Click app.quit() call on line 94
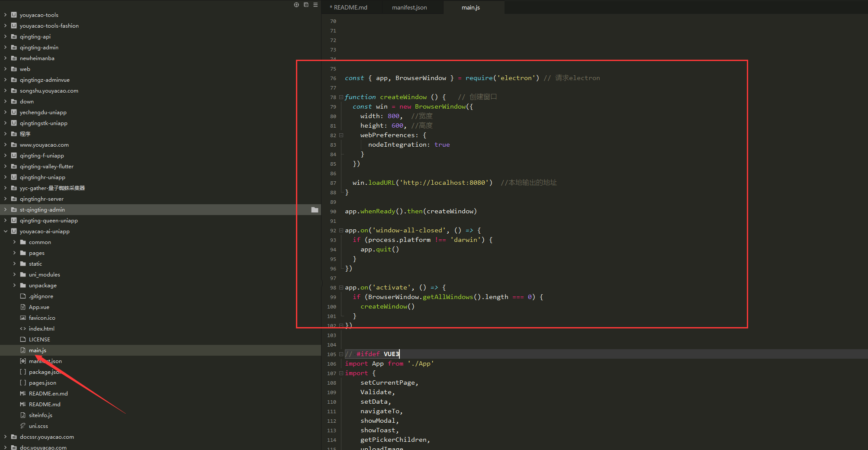 pyautogui.click(x=379, y=249)
